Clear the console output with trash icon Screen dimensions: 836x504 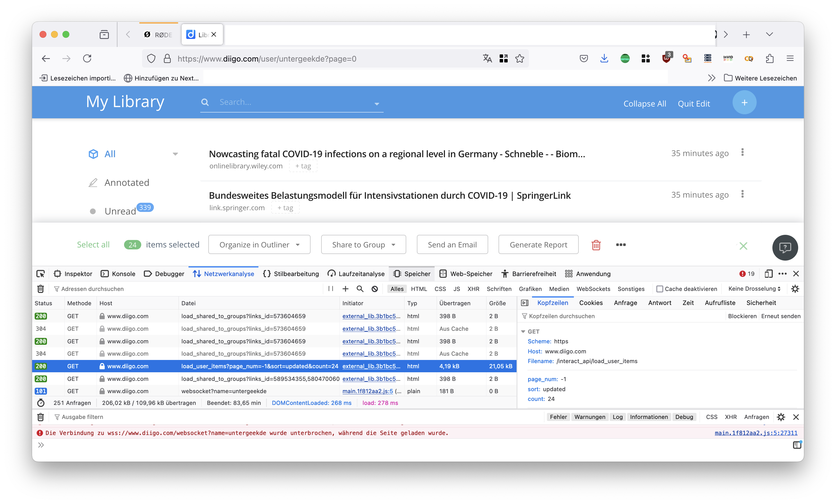(x=40, y=417)
